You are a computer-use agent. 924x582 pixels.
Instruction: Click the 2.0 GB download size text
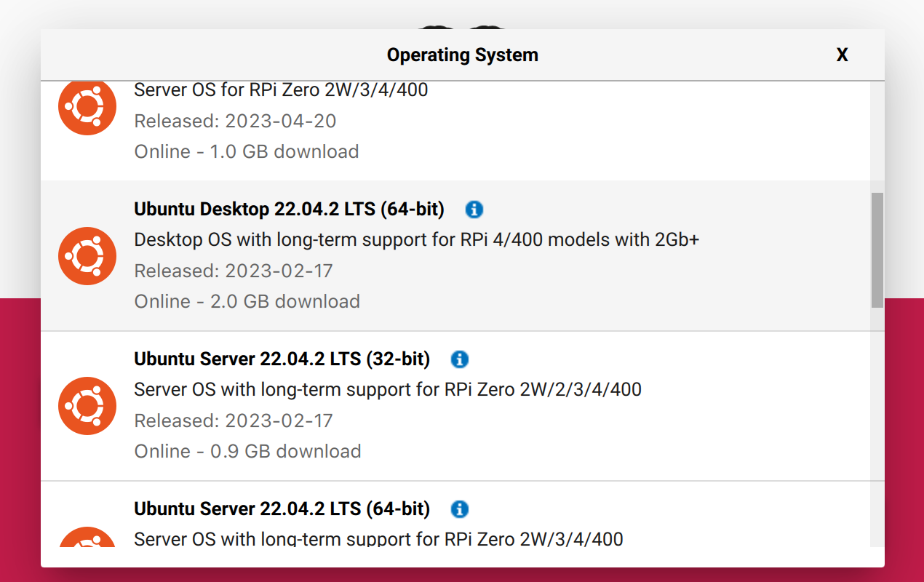click(x=247, y=301)
